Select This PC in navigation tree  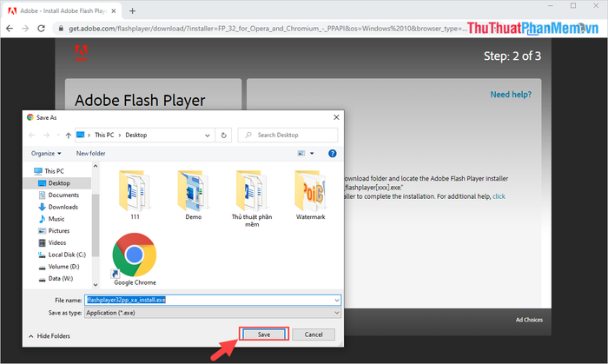coord(49,171)
